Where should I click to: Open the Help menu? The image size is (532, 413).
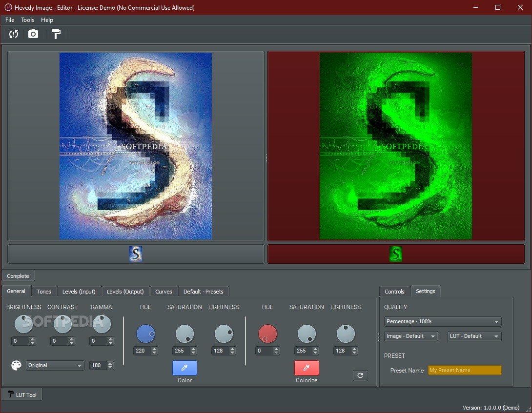coord(47,20)
